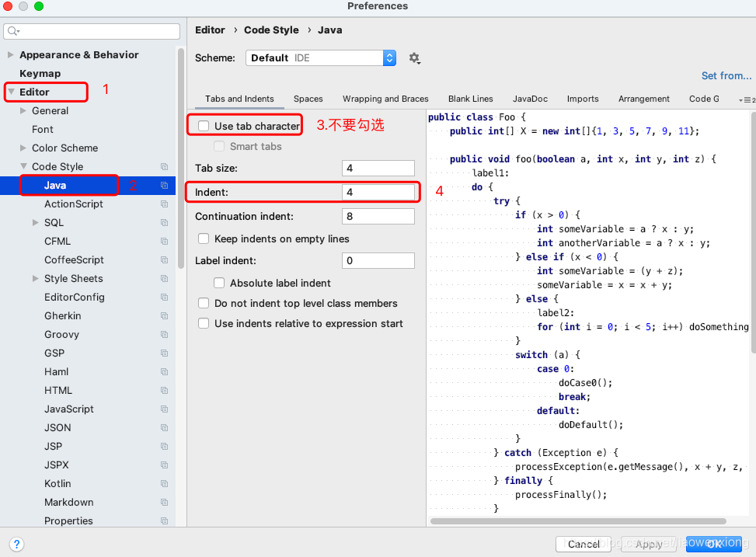Click the copy-scope icon beside Code Style
The image size is (756, 557).
pyautogui.click(x=165, y=167)
